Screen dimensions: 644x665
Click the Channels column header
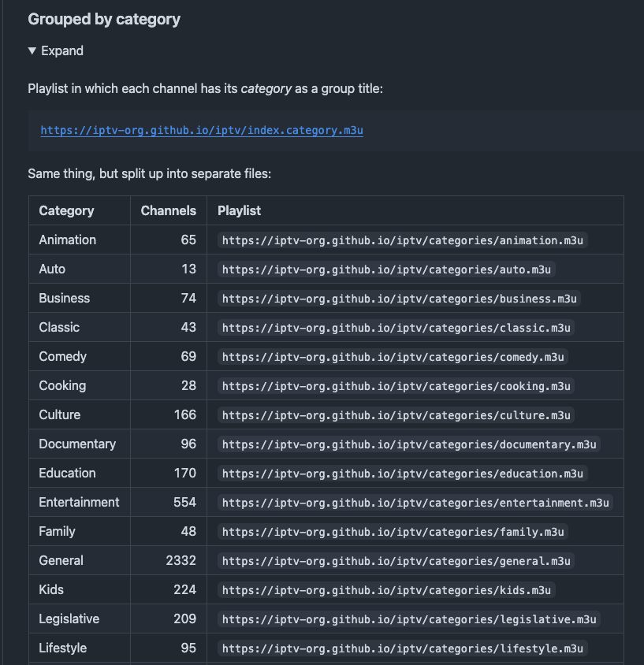[x=169, y=211]
